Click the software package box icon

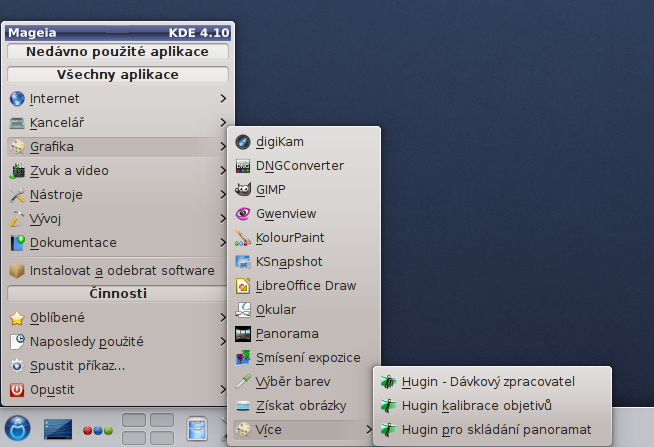17,271
